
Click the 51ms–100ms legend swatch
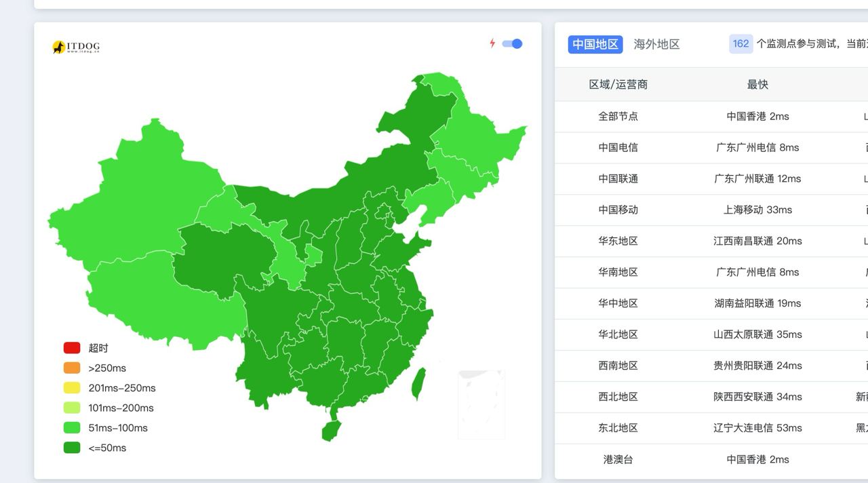[72, 428]
